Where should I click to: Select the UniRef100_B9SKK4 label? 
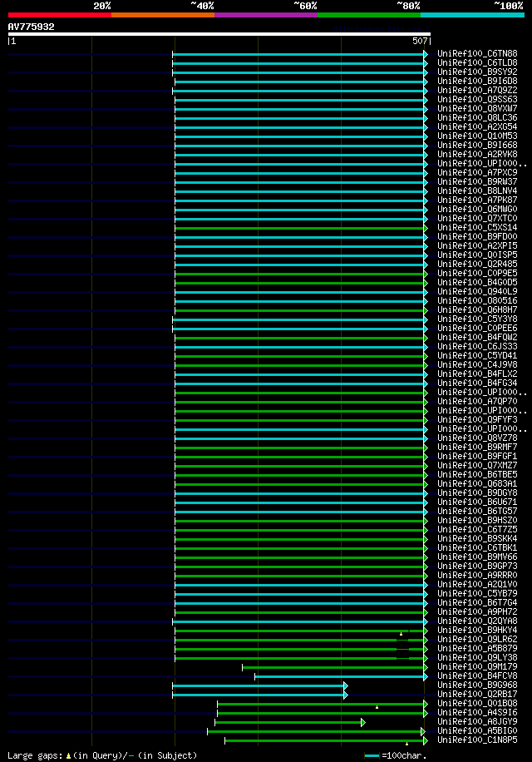click(x=477, y=538)
